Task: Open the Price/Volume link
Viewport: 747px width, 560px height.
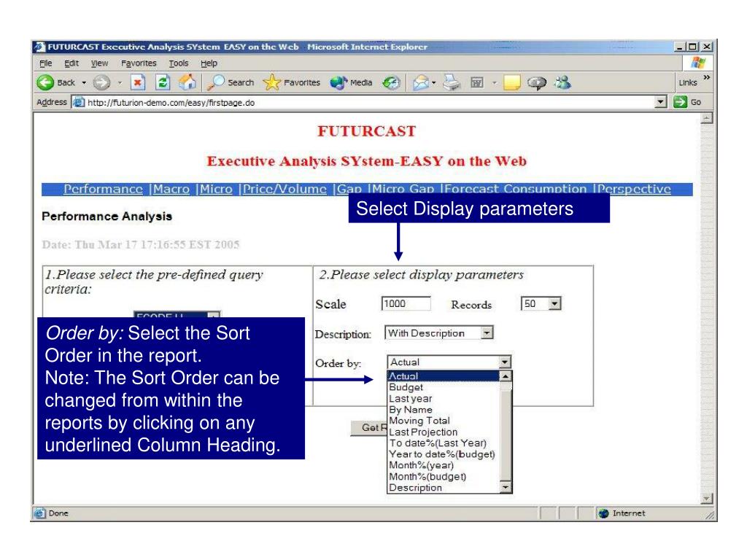Action: click(285, 189)
